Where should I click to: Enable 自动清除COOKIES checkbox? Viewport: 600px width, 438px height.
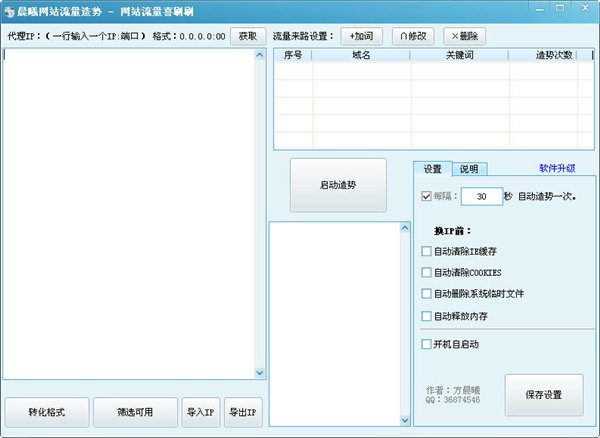click(x=426, y=272)
